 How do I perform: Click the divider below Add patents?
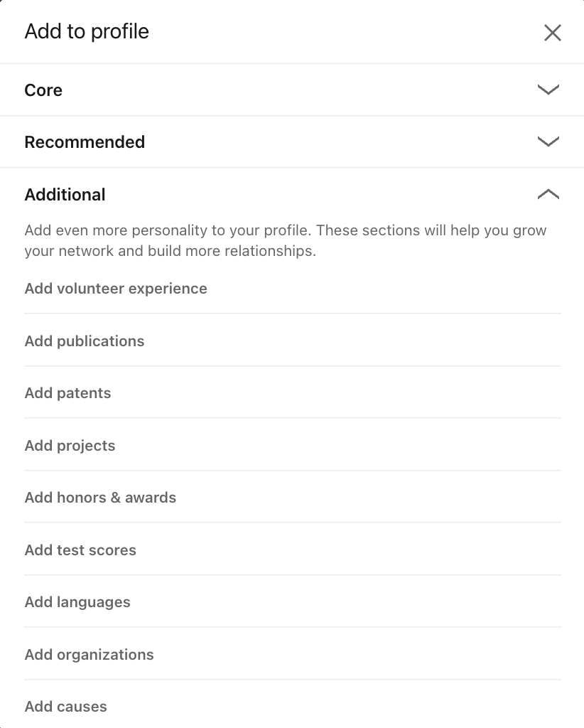(x=293, y=418)
